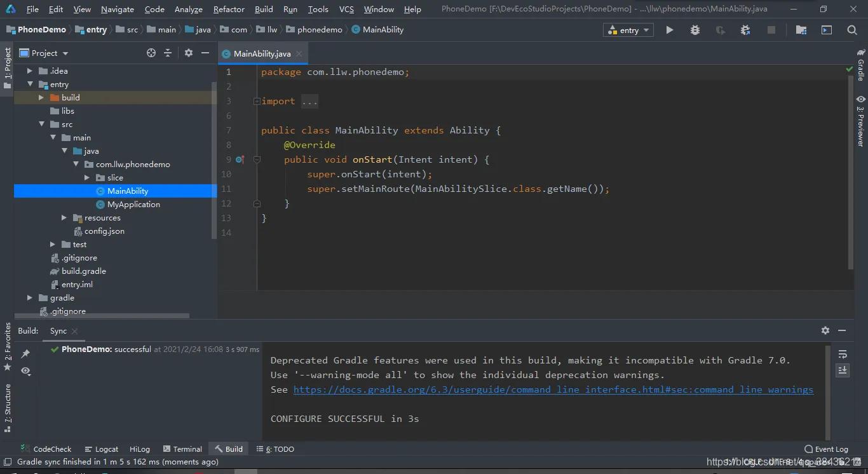Open the project structure folder icon

(801, 30)
